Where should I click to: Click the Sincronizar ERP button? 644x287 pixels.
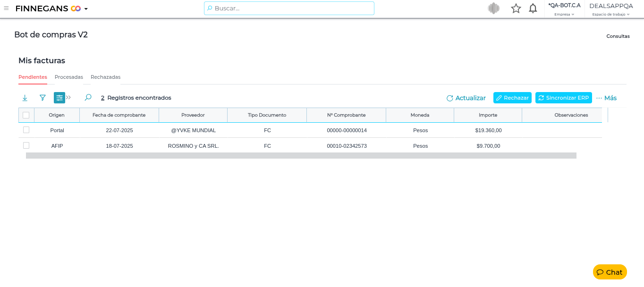(563, 98)
